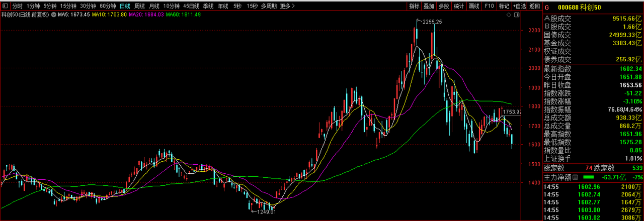
Task: Activate the 画线 drawing tools button
Action: click(x=473, y=6)
